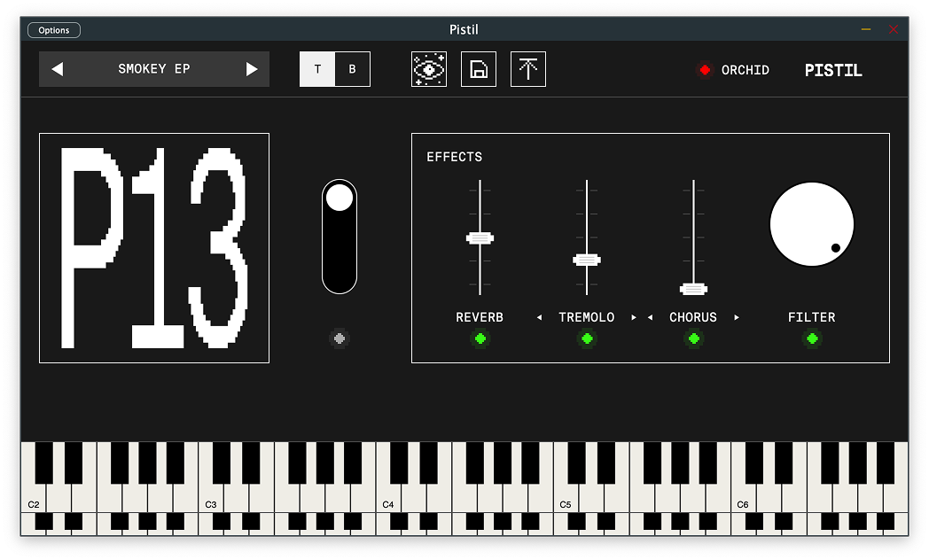Toggle the green FILTER LED
This screenshot has height=560, width=929.
coord(812,338)
